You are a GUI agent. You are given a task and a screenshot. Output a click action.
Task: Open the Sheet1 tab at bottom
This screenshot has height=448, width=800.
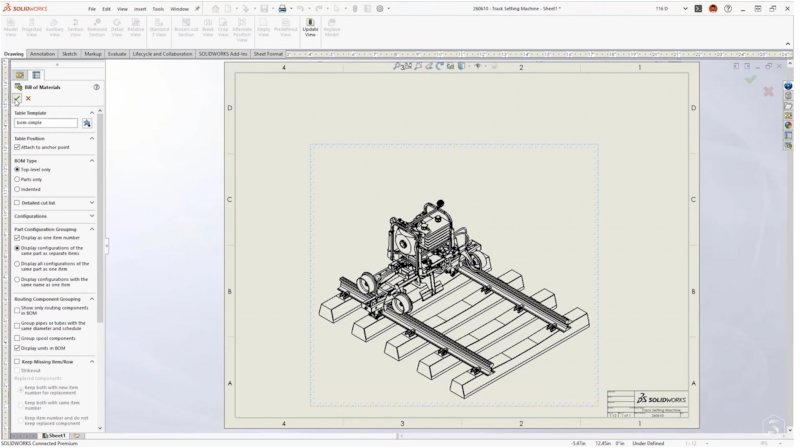click(56, 435)
